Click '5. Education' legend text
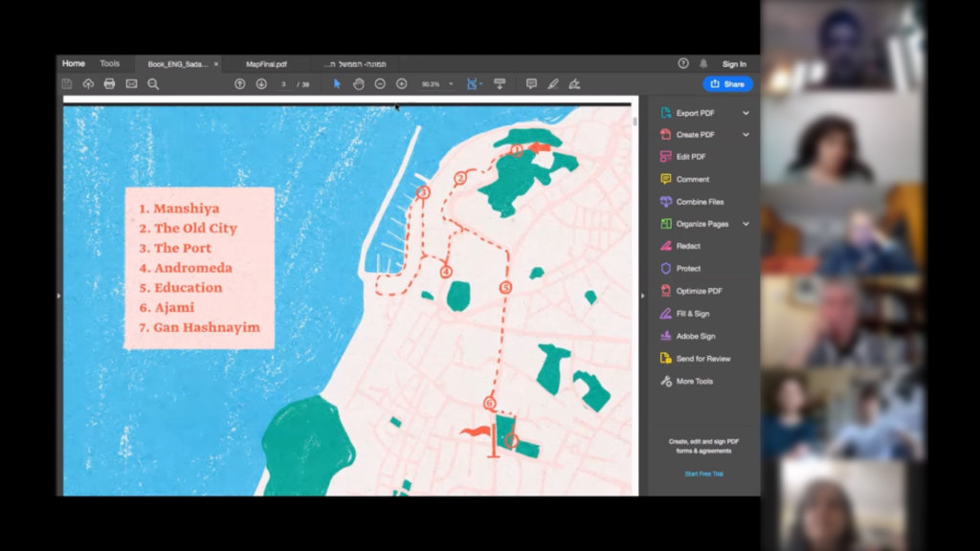The height and width of the screenshot is (551, 980). click(181, 287)
